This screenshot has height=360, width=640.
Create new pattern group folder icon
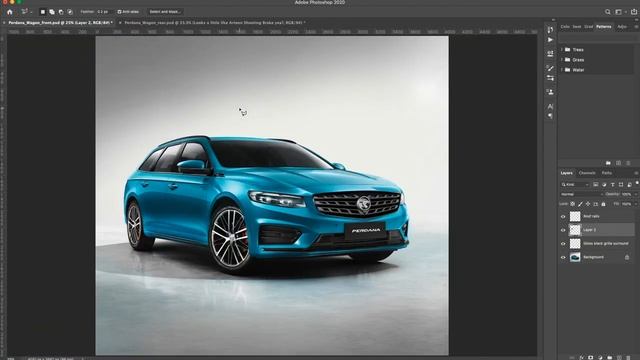click(x=608, y=163)
